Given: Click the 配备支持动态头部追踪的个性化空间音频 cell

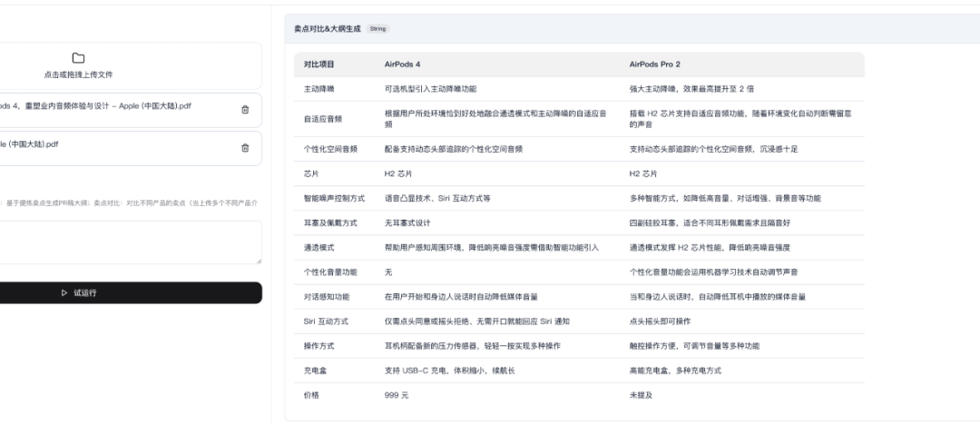Looking at the screenshot, I should click(x=453, y=149).
